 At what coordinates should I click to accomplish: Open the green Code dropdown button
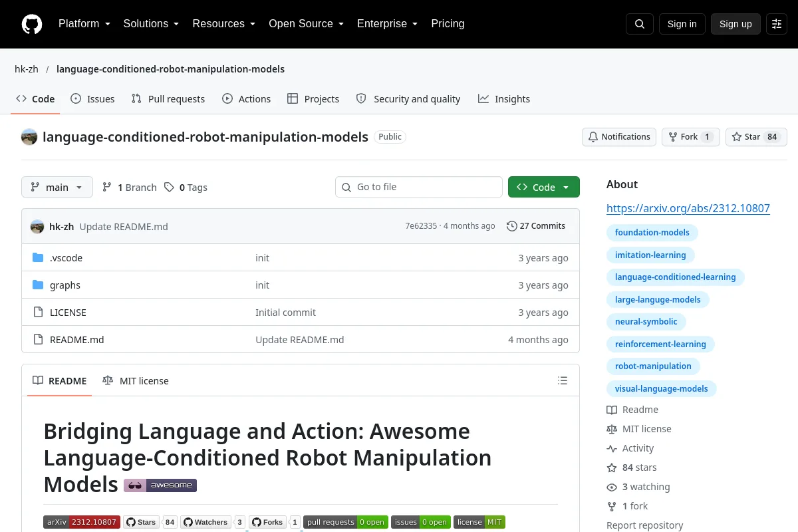point(544,188)
